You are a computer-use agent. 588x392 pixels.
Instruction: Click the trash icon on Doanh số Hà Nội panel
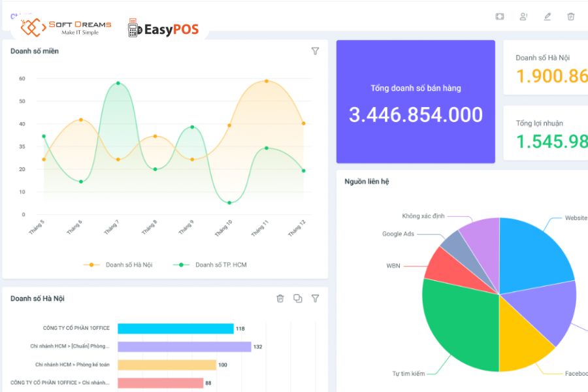(x=280, y=298)
